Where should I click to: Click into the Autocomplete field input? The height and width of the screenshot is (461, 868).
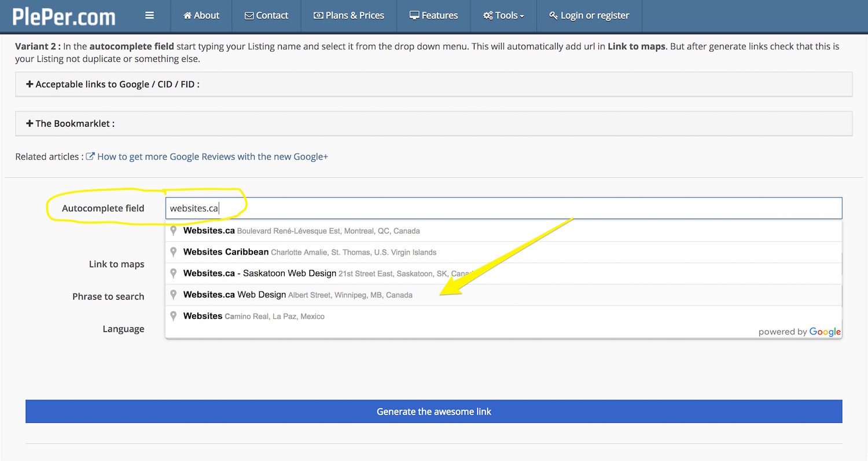tap(503, 208)
